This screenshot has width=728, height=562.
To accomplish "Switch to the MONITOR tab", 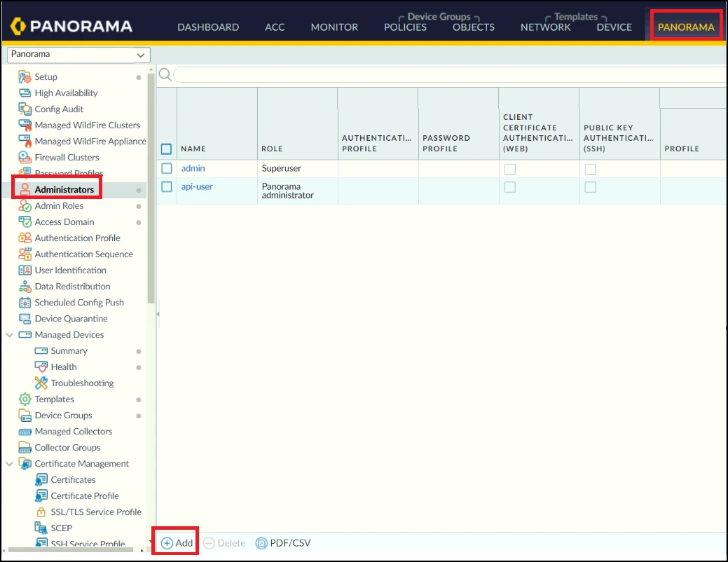I will 334,27.
